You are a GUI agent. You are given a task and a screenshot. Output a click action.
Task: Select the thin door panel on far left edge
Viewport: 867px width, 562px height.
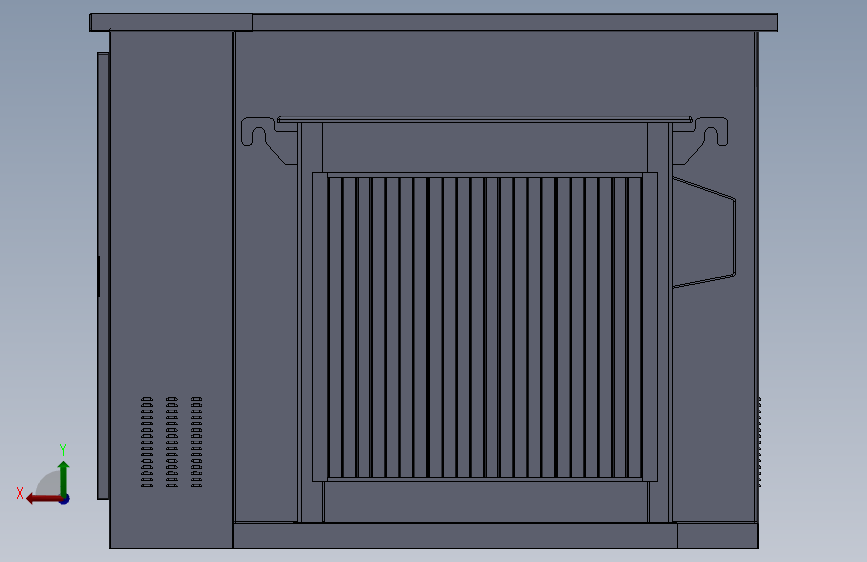pos(103,276)
